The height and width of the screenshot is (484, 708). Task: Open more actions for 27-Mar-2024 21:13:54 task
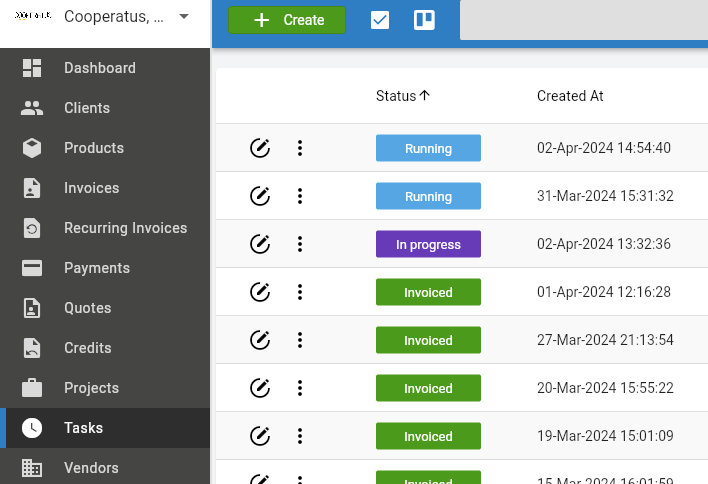[x=300, y=340]
